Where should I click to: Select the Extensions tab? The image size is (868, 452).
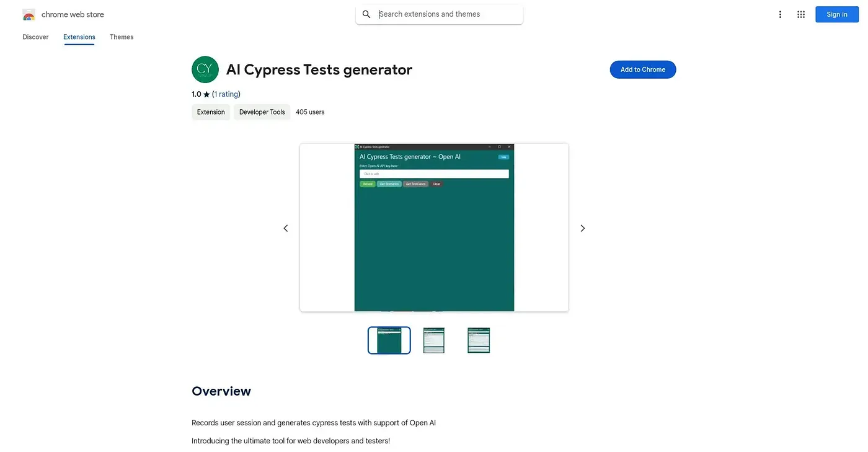79,37
